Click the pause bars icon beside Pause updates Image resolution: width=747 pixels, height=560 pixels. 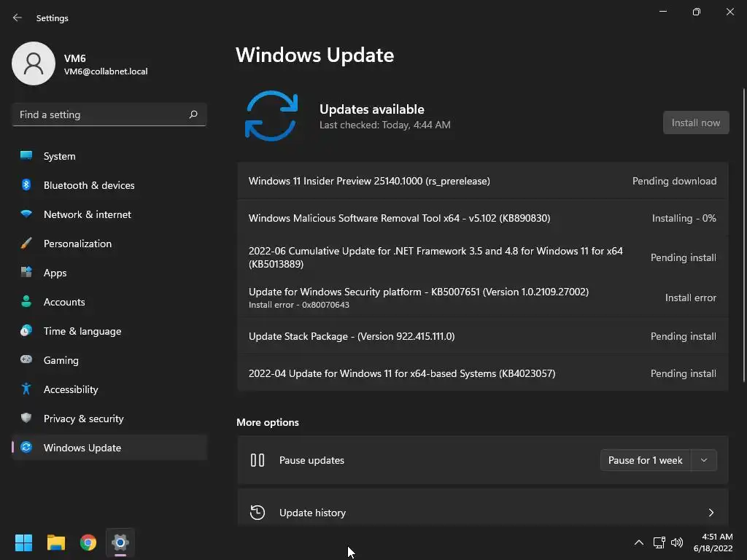pyautogui.click(x=258, y=460)
